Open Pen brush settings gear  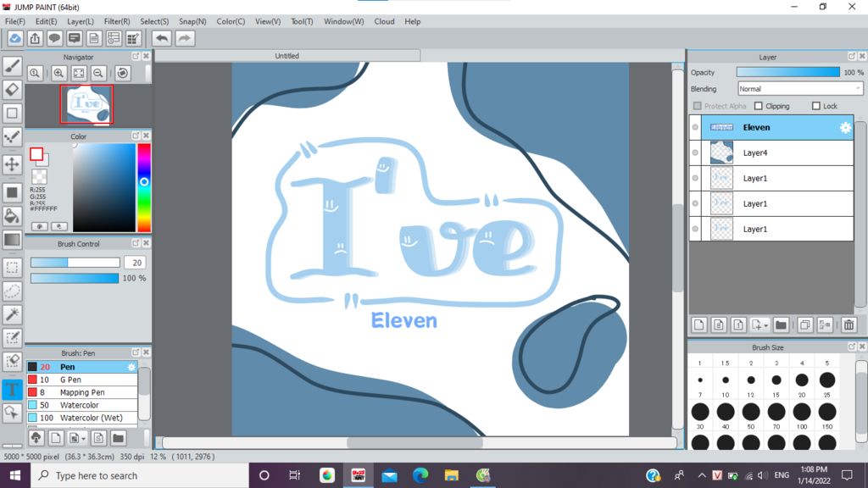click(131, 367)
